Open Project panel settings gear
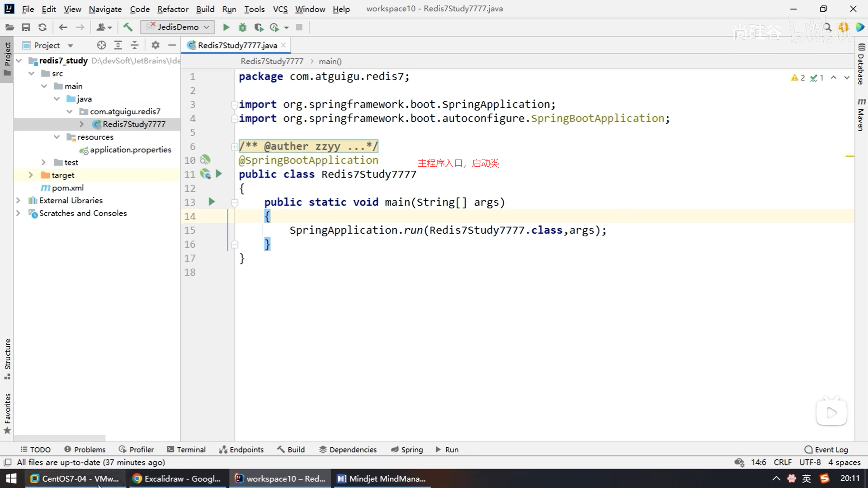The image size is (868, 488). coord(156,45)
